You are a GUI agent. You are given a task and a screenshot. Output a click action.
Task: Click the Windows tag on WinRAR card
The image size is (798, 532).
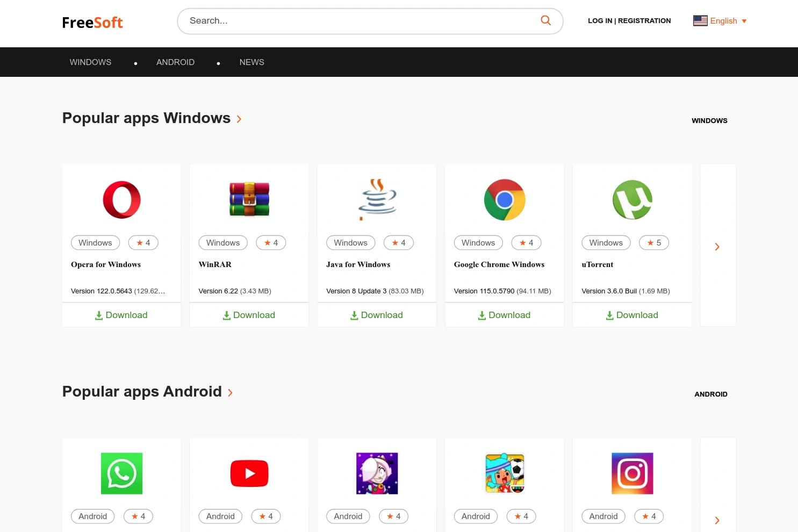223,243
